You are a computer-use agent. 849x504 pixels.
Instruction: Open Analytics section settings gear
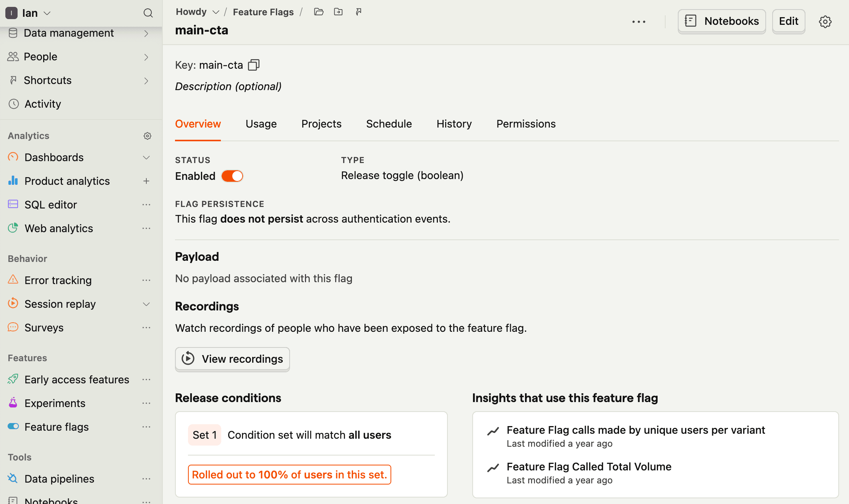pos(147,136)
